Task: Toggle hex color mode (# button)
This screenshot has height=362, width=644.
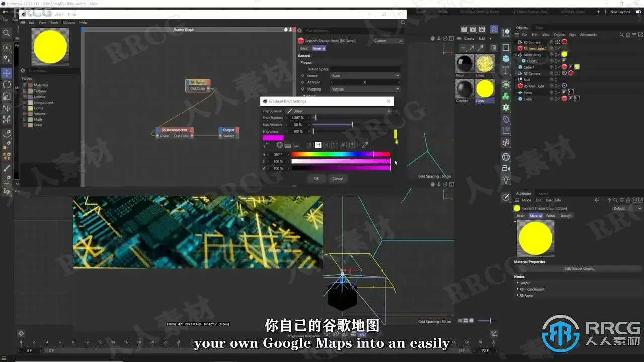Action: tap(343, 145)
